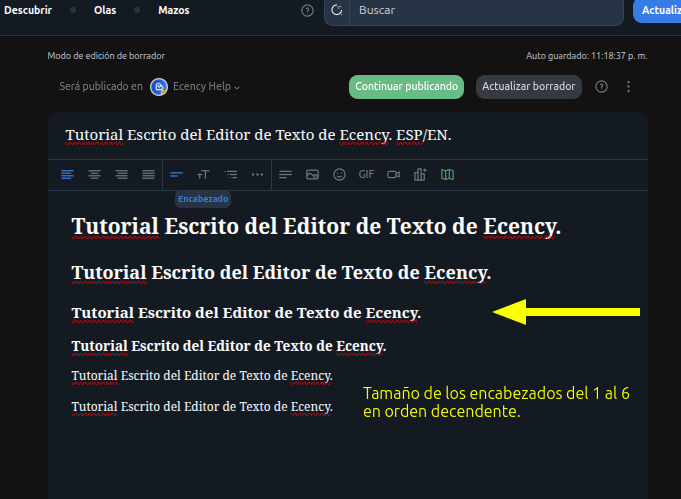Open more formatting options ellipsis
681x499 pixels.
[258, 175]
